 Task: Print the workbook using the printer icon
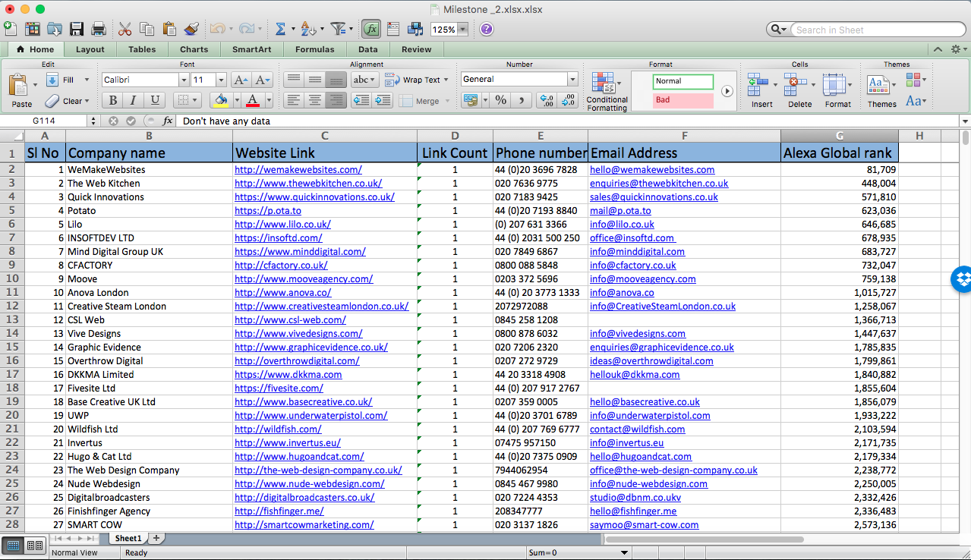pos(99,29)
